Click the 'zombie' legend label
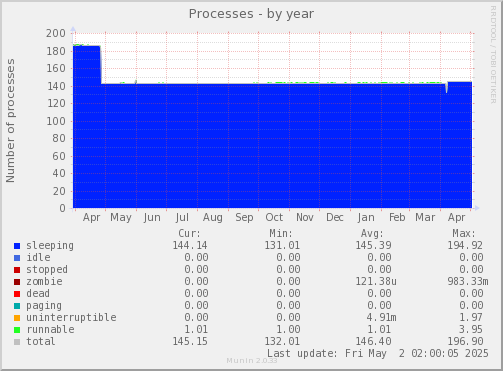503x371 pixels. 44,281
